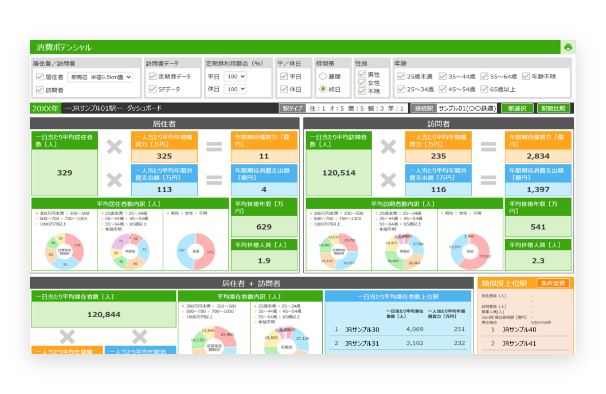Toggle the 25歳未満 age checkbox
Screen dimensions: 606x394
click(401, 76)
